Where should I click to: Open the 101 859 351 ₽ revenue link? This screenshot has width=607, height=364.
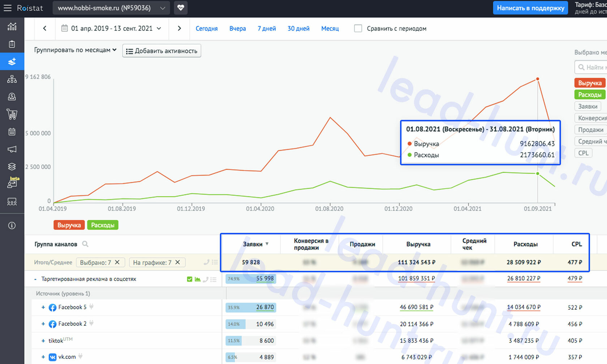tap(416, 278)
